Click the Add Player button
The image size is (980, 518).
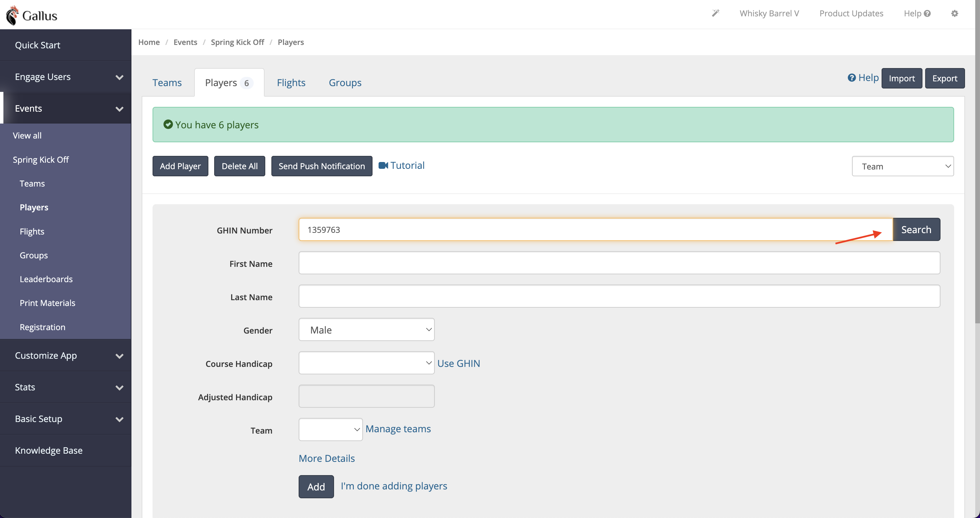pyautogui.click(x=180, y=166)
